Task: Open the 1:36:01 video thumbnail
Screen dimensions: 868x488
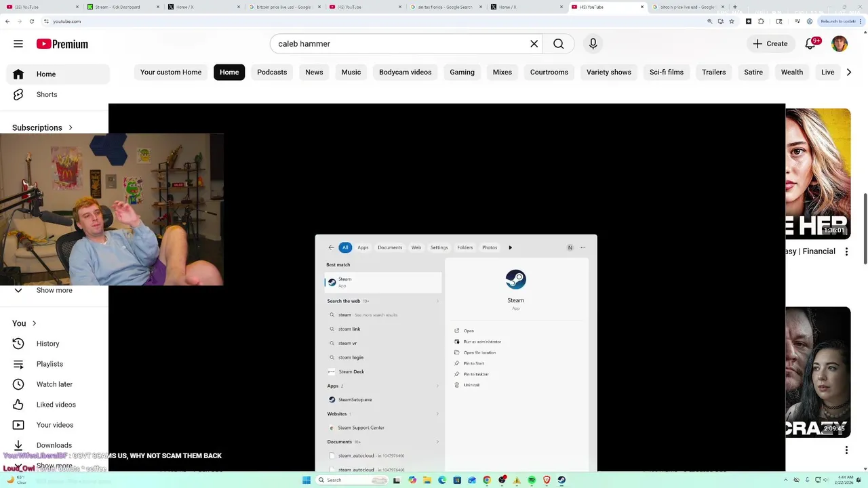Action: 818,174
